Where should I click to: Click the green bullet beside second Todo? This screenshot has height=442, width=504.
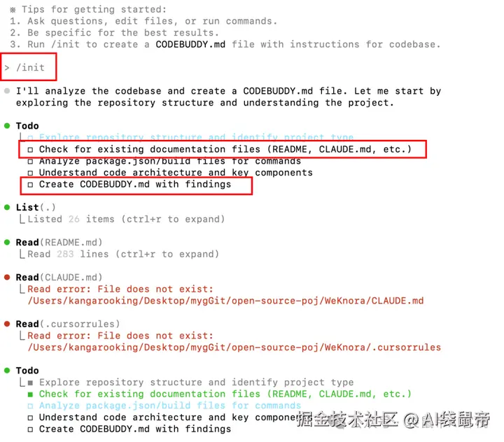(7, 371)
